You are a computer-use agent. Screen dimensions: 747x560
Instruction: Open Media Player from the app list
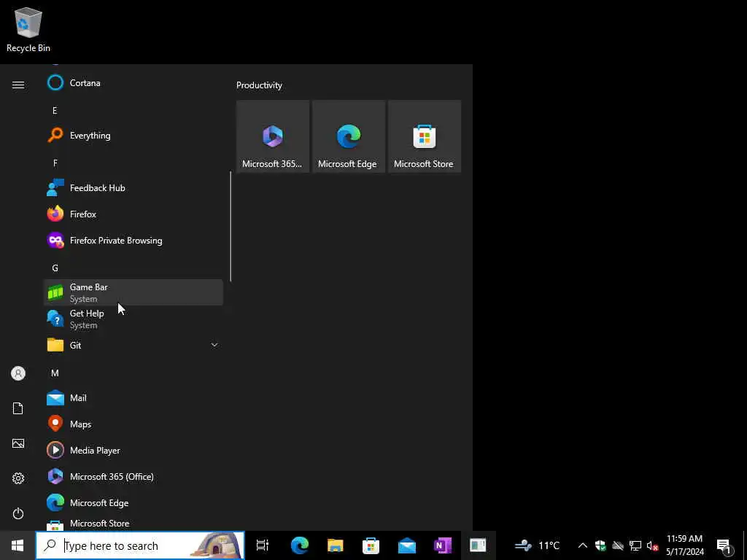[x=133, y=450]
